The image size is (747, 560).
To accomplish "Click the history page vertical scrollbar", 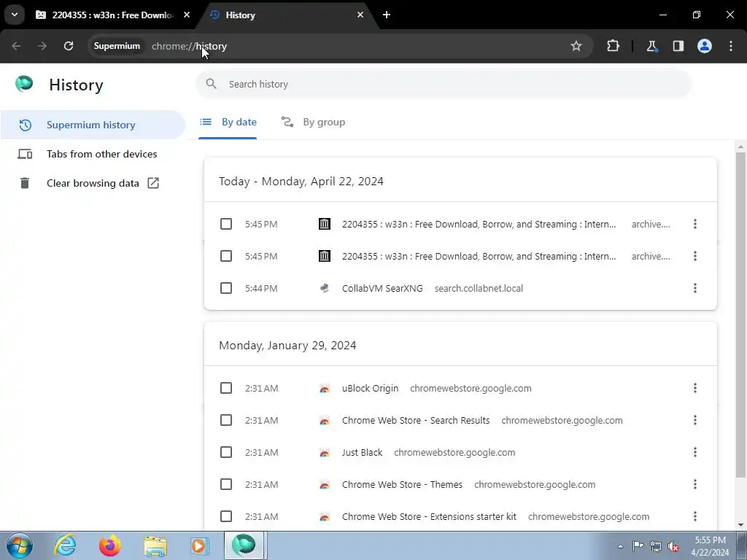I will click(740, 314).
